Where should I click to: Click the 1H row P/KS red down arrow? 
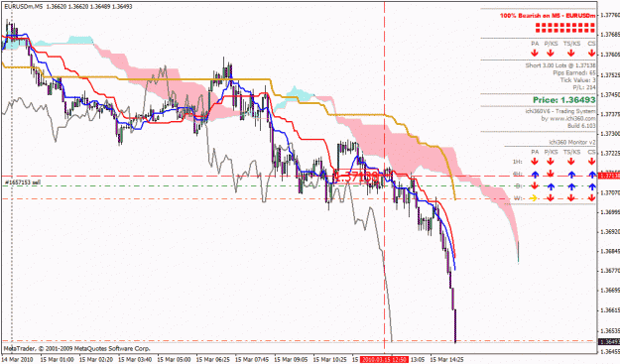[551, 162]
